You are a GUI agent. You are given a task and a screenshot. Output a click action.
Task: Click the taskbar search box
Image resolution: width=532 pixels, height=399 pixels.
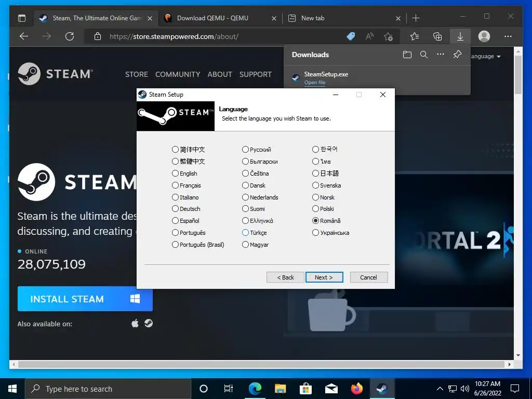coord(108,389)
